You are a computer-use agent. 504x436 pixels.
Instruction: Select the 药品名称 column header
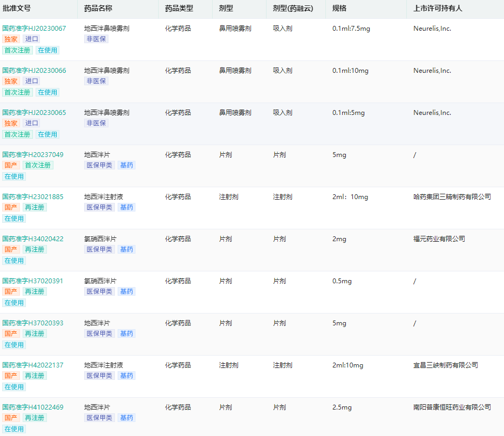click(x=98, y=9)
